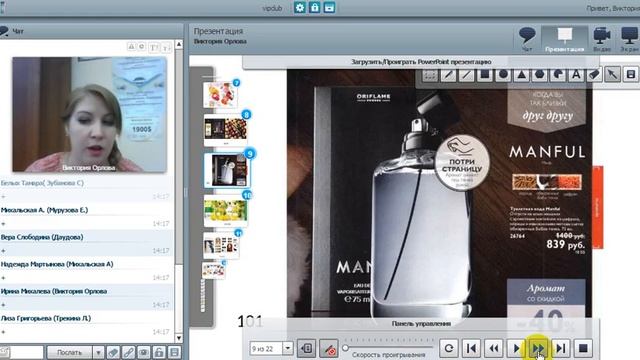The width and height of the screenshot is (640, 360).
Task: Switch to the Видео tab
Action: (602, 39)
